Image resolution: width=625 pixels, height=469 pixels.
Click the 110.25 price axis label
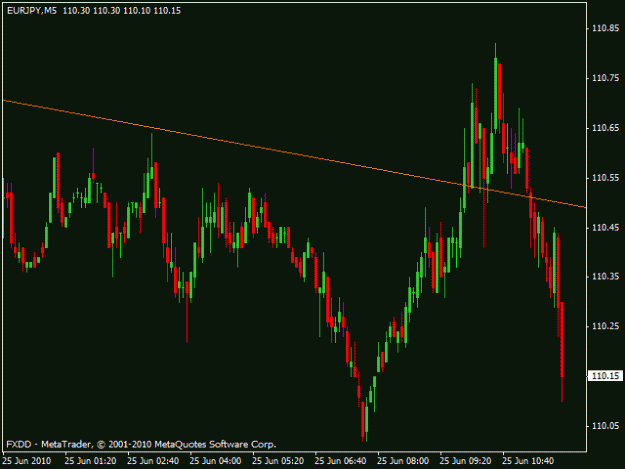click(x=605, y=326)
